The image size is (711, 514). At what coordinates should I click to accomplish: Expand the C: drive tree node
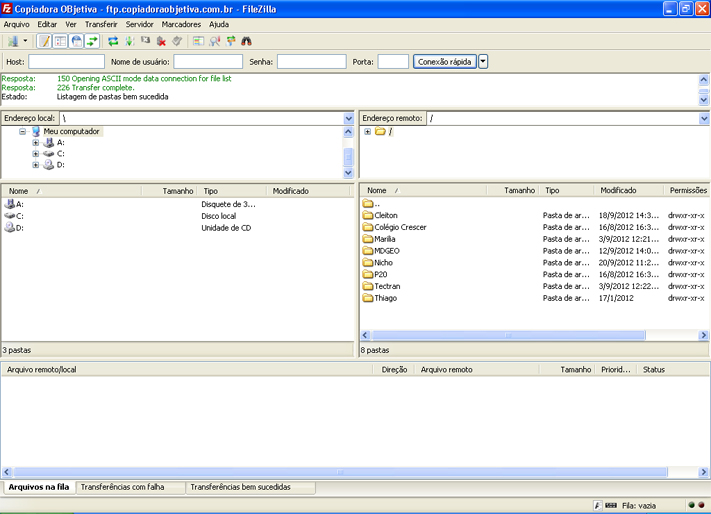pos(36,154)
